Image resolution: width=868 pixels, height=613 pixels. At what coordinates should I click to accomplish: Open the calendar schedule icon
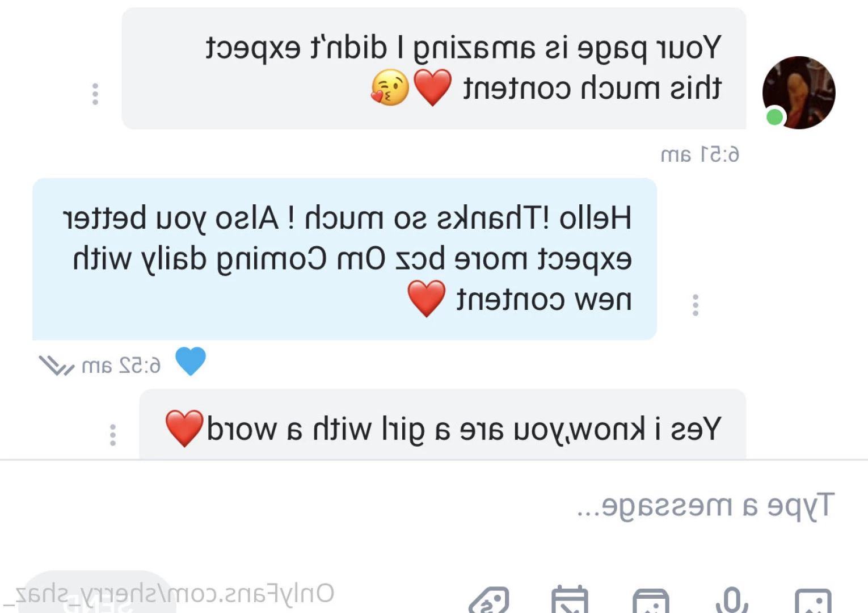pyautogui.click(x=570, y=599)
